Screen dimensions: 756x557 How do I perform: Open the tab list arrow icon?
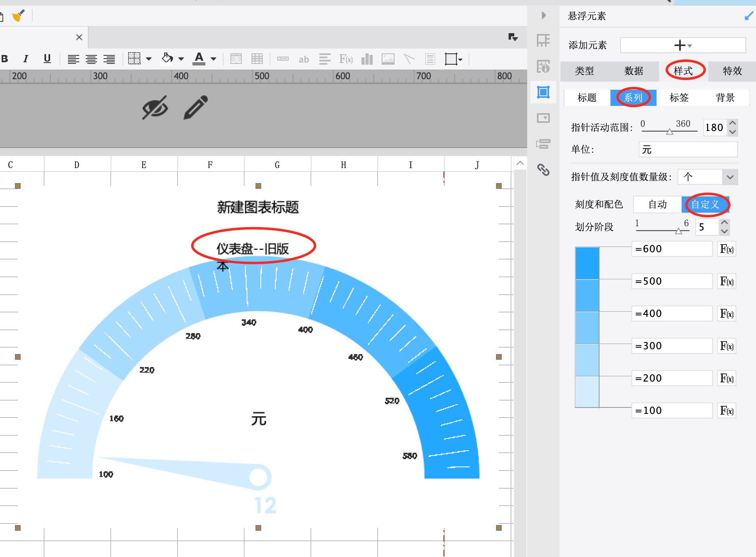[x=513, y=37]
